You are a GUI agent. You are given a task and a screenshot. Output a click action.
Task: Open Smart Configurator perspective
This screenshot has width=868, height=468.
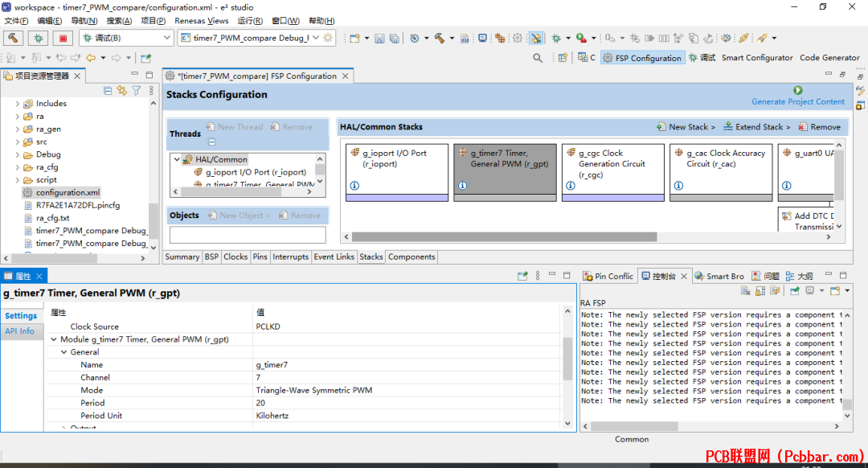click(757, 58)
